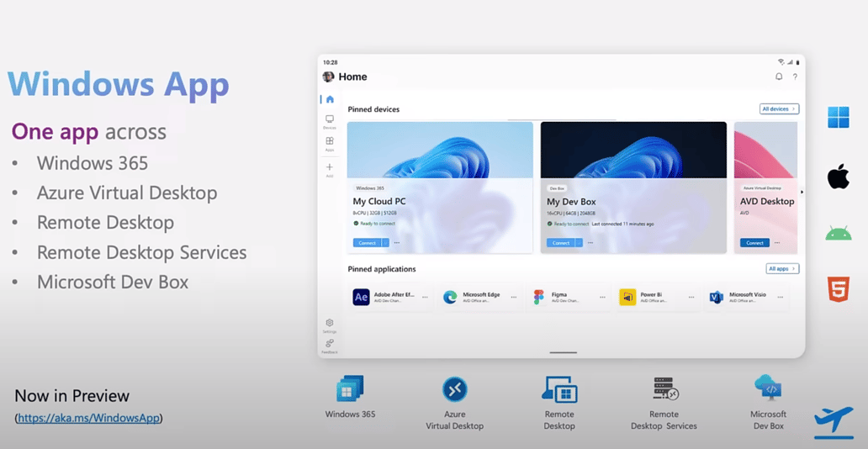868x449 pixels.
Task: Click the "Windows App" slide title
Action: [119, 85]
